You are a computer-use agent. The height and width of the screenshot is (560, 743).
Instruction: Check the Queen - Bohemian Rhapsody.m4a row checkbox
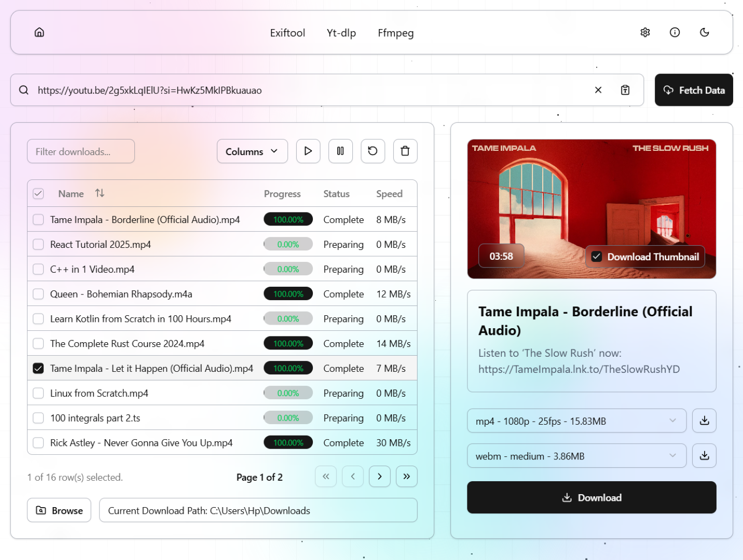pos(38,294)
